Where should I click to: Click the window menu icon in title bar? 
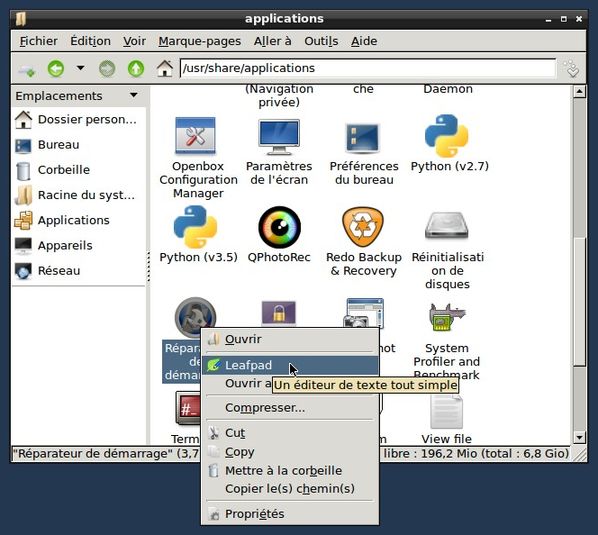coord(21,19)
